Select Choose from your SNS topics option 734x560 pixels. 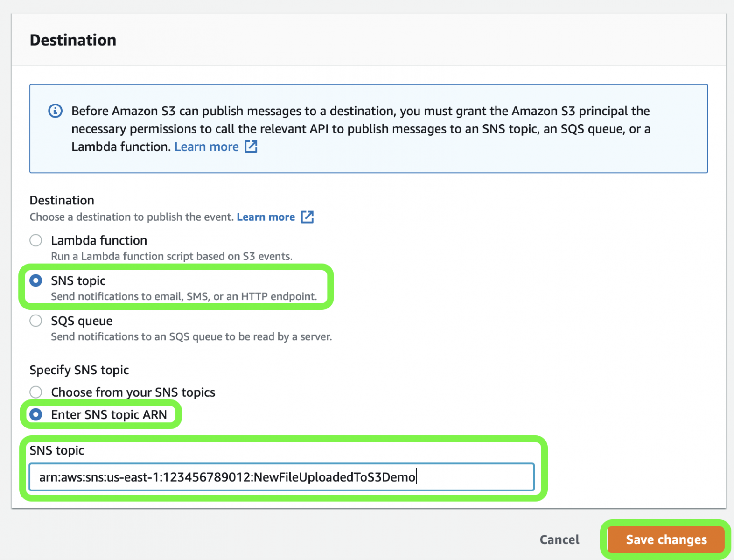[x=36, y=392]
